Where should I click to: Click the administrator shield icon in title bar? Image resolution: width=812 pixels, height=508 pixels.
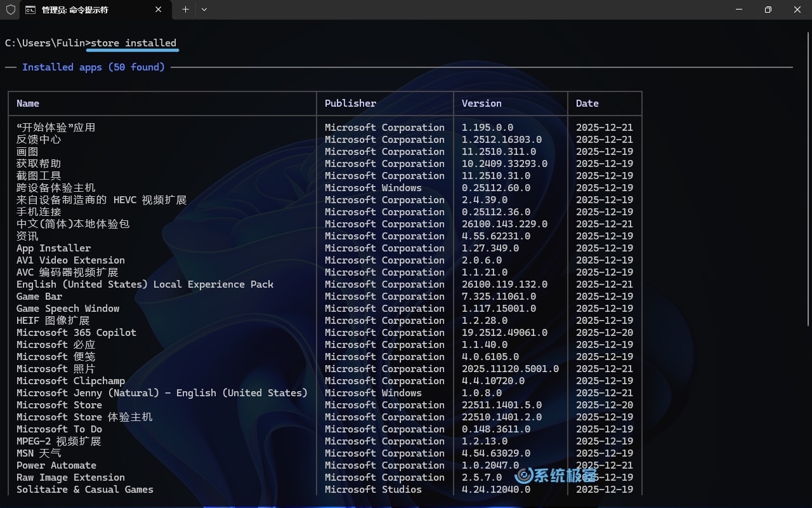click(11, 10)
